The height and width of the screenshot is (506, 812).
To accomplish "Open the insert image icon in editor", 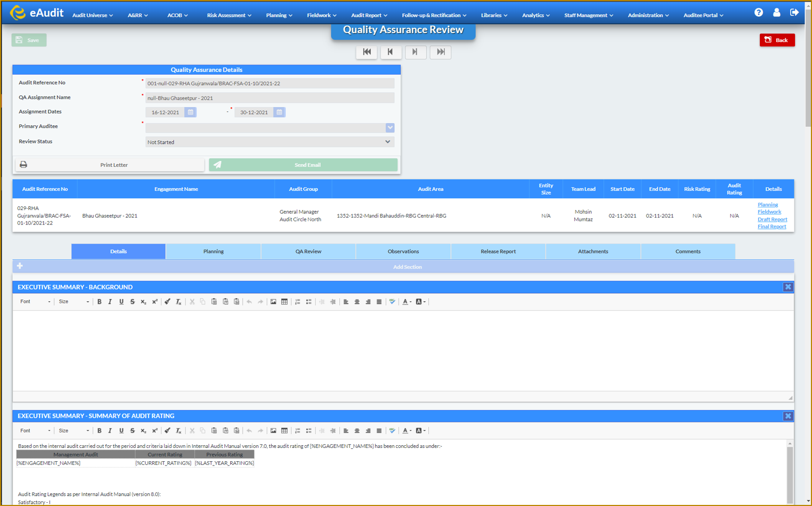I will 272,301.
